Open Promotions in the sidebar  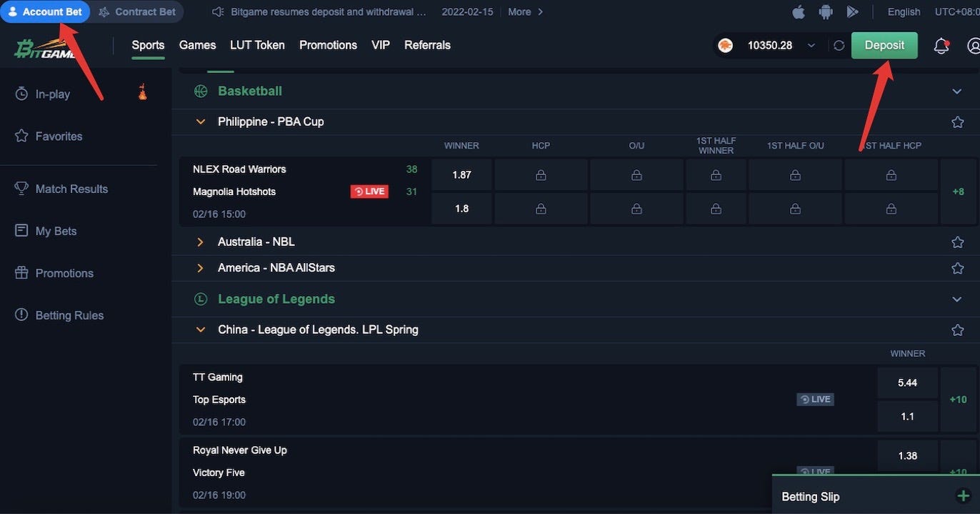coord(64,273)
